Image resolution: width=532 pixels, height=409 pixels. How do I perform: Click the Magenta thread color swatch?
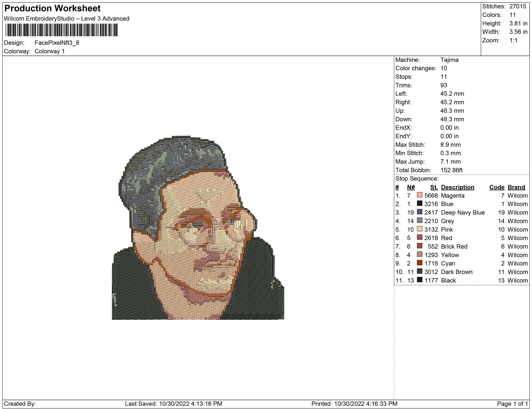point(419,195)
